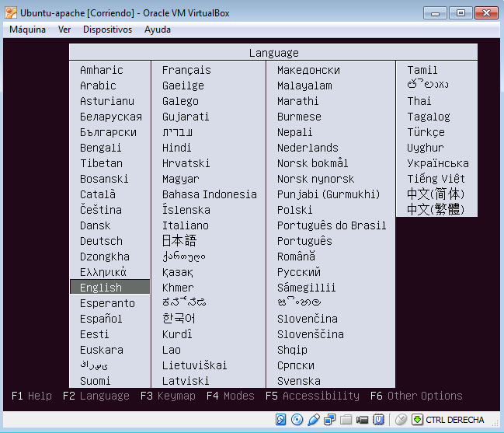Select Português do Brasil language option
Image resolution: width=504 pixels, height=433 pixels.
pos(332,225)
